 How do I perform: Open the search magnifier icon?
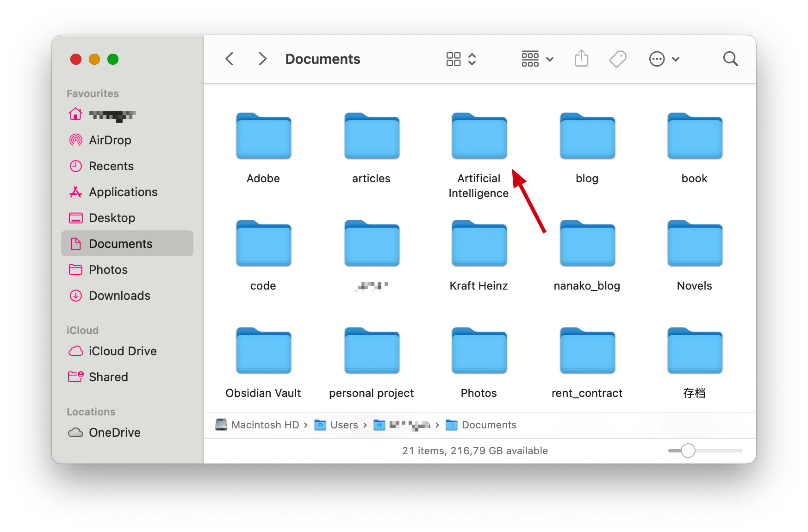click(x=730, y=59)
